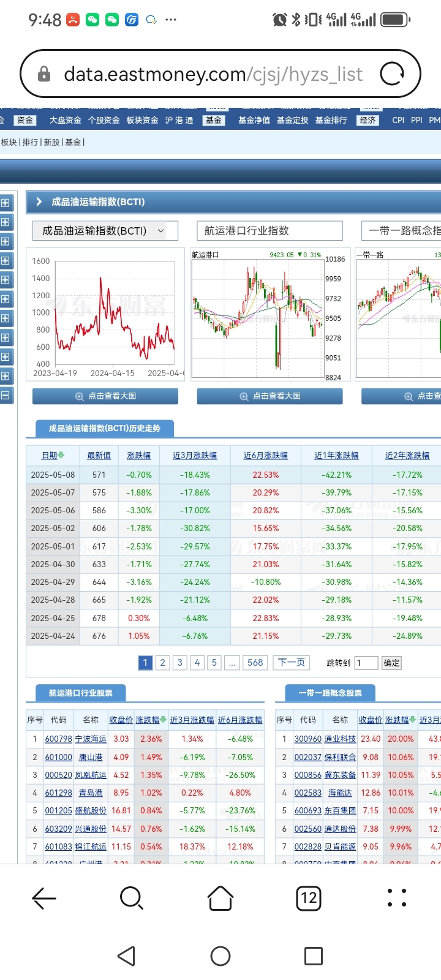Screen dimensions: 441x980
Task: Tap Android recent apps square
Action: pos(314,956)
